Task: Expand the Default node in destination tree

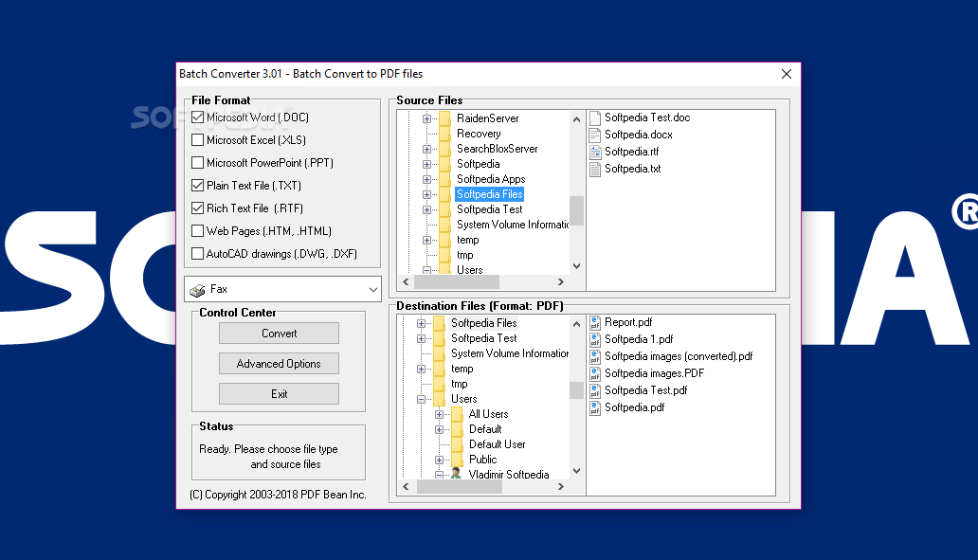Action: coord(439,429)
